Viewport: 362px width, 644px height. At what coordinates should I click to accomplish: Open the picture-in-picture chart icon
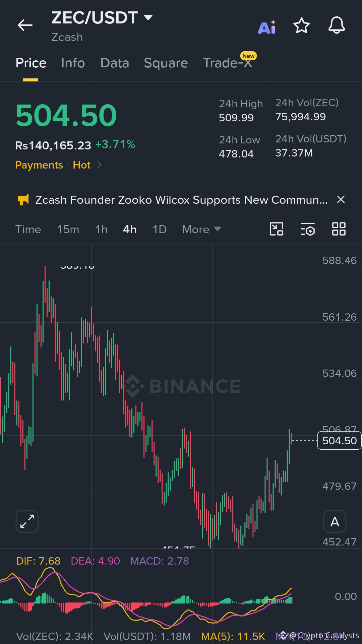(x=277, y=229)
